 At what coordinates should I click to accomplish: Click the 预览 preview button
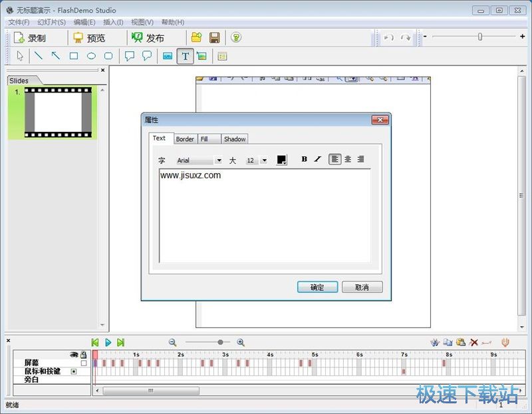(x=90, y=38)
